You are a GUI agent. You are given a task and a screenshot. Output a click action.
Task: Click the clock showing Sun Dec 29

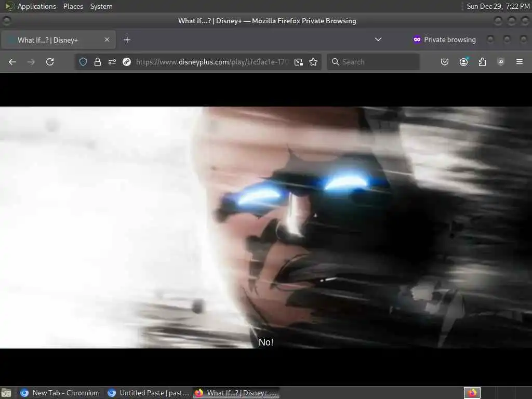click(x=498, y=6)
